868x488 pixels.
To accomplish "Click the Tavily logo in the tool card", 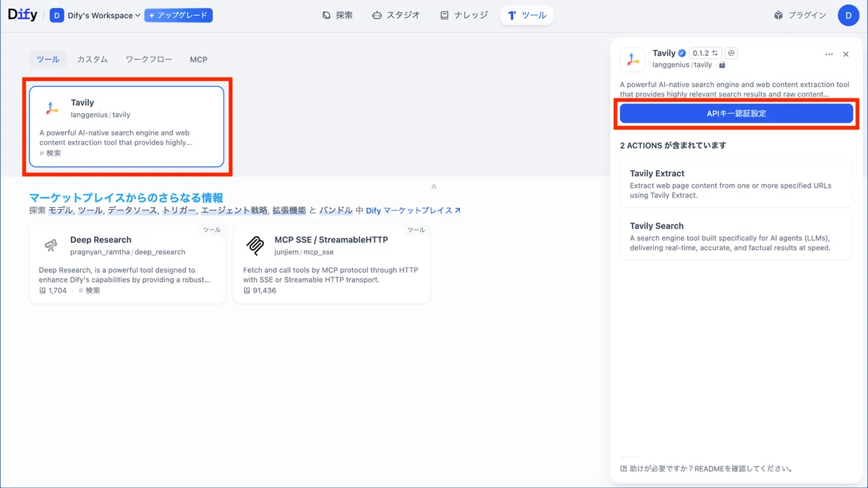I will coord(51,108).
